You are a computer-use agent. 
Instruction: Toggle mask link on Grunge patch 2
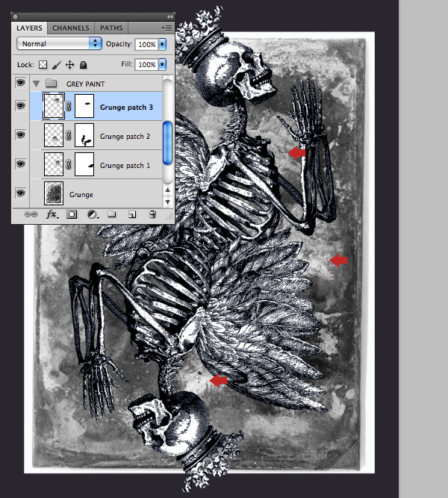(x=69, y=136)
